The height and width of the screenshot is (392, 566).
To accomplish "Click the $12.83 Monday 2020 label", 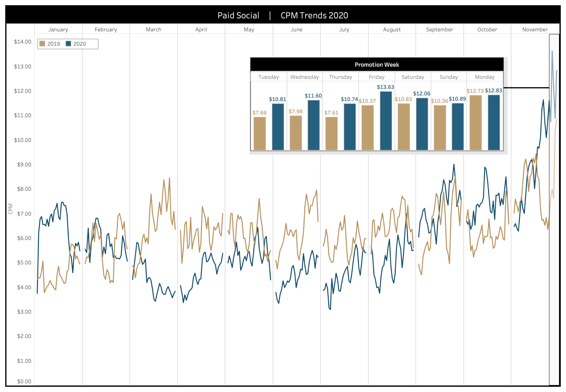I will coord(494,91).
